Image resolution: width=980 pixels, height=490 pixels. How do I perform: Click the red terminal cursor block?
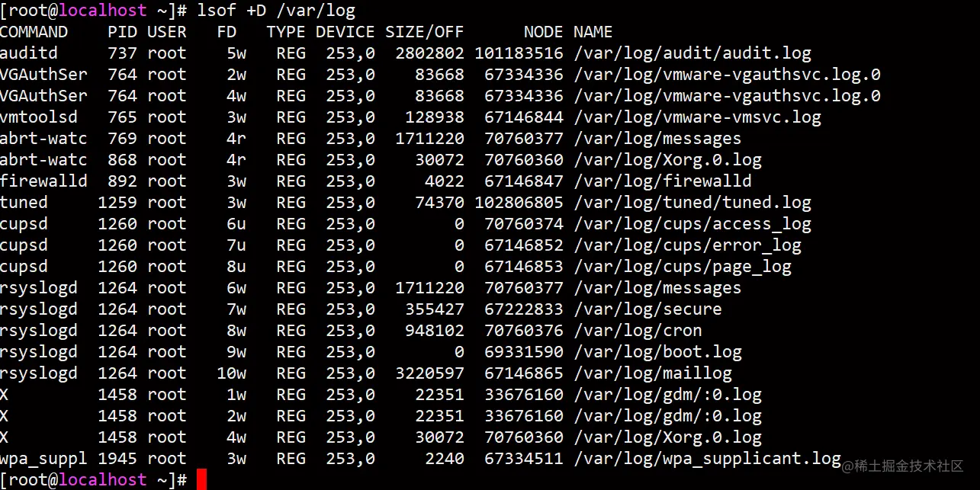pyautogui.click(x=201, y=480)
